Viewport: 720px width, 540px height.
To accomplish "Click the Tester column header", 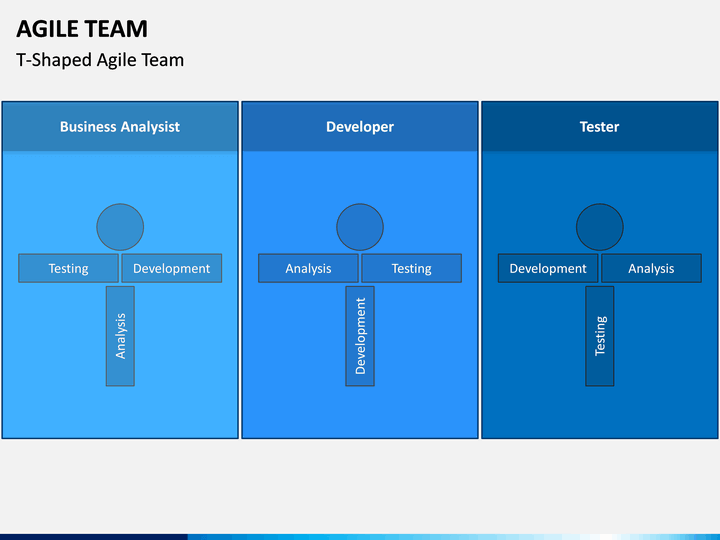I will 600,126.
